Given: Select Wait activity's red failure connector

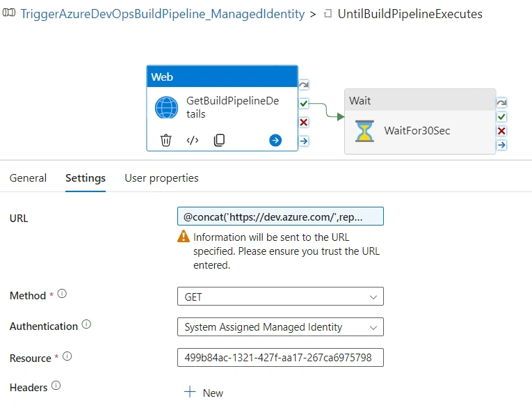Looking at the screenshot, I should point(501,131).
